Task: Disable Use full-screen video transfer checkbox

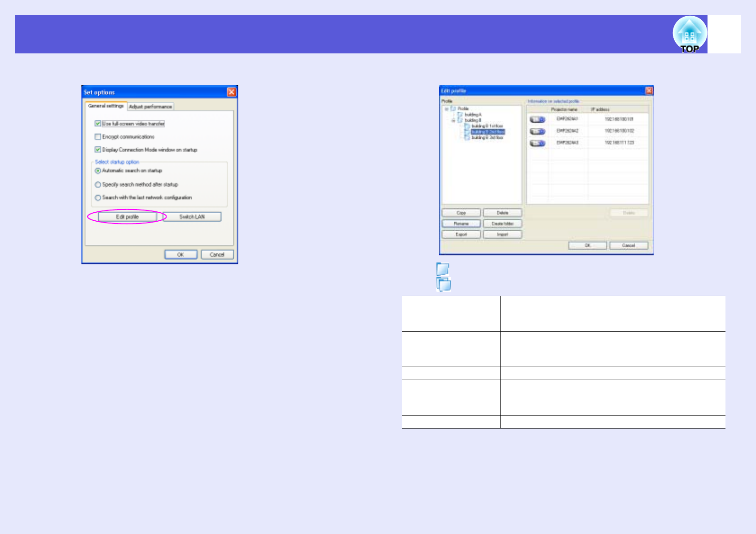Action: [x=97, y=123]
